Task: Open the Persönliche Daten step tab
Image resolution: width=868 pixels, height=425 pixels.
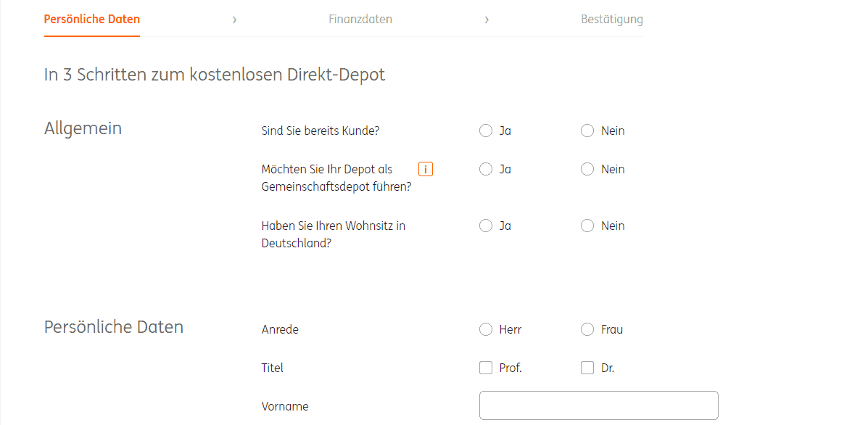Action: click(x=92, y=20)
